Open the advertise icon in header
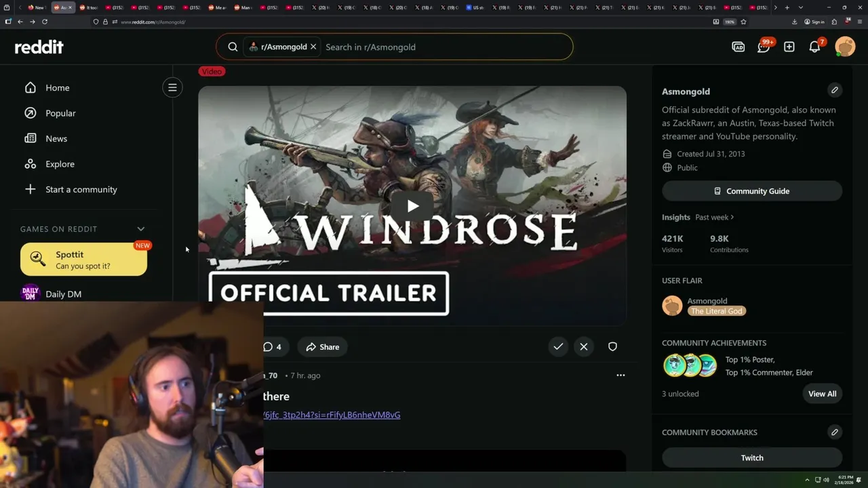Image resolution: width=868 pixels, height=488 pixels. [x=738, y=47]
